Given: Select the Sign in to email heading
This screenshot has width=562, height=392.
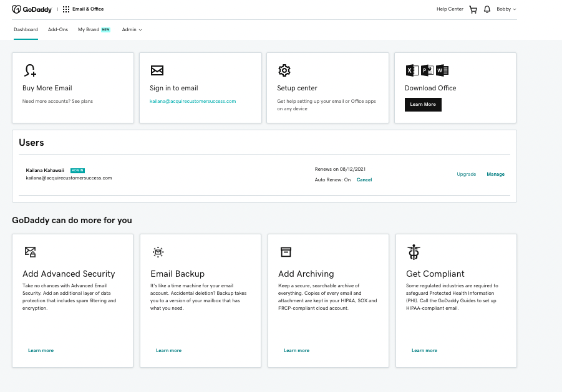Looking at the screenshot, I should (x=174, y=88).
